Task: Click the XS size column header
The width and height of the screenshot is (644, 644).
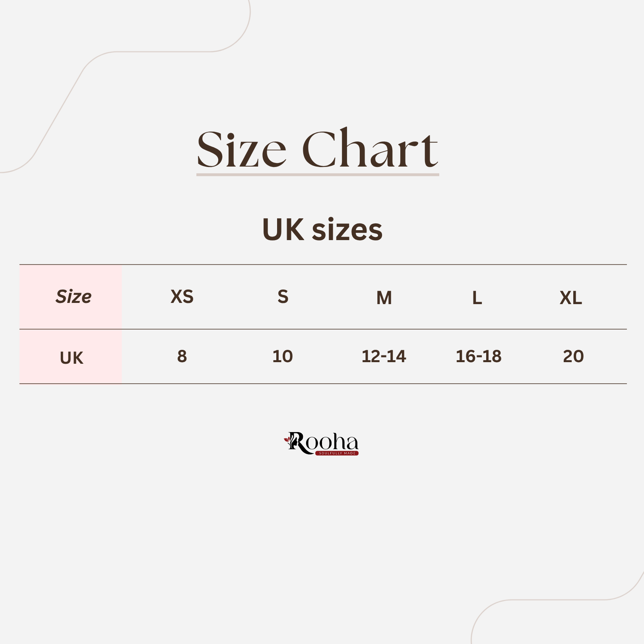Action: click(x=182, y=297)
